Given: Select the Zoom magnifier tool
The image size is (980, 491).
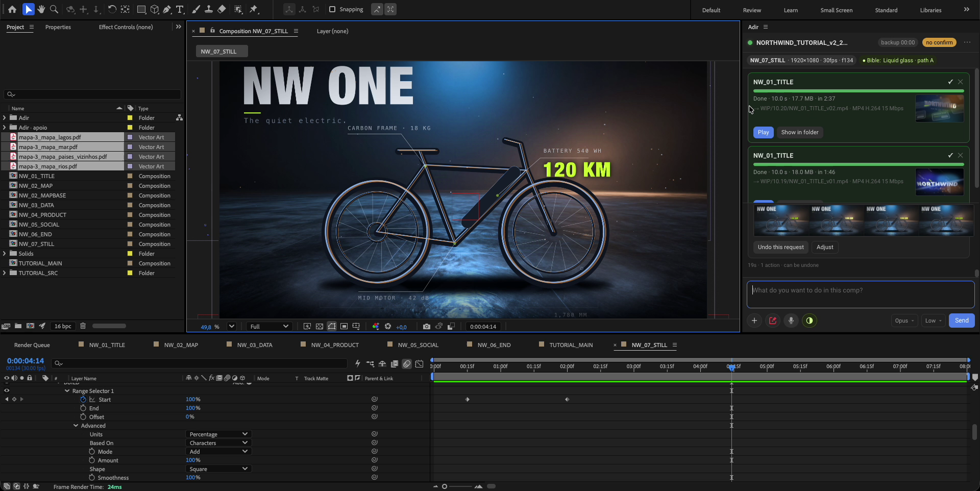Looking at the screenshot, I should coord(54,9).
